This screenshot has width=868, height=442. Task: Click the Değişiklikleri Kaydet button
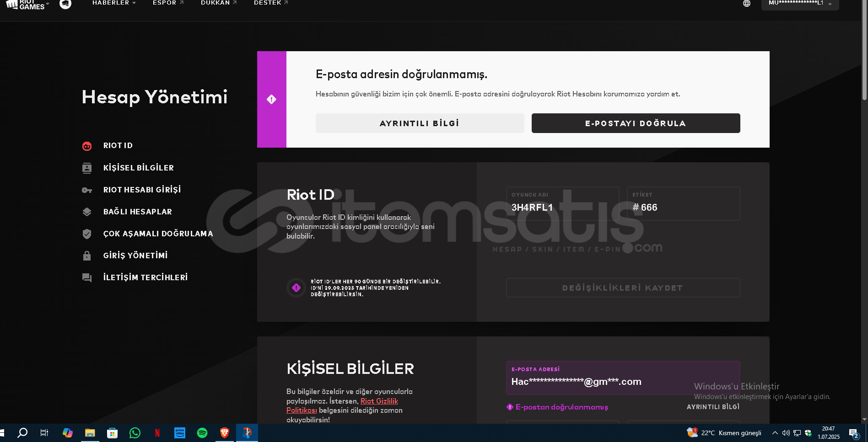click(623, 288)
